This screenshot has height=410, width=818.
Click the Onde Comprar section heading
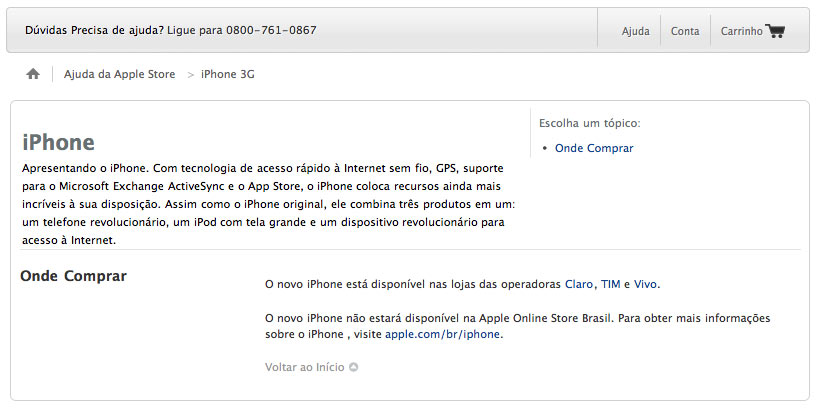point(74,276)
